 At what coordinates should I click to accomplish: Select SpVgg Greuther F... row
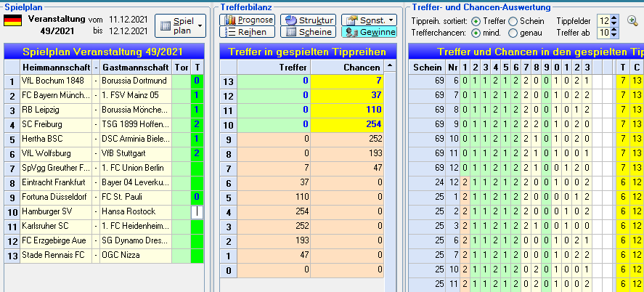(x=104, y=168)
